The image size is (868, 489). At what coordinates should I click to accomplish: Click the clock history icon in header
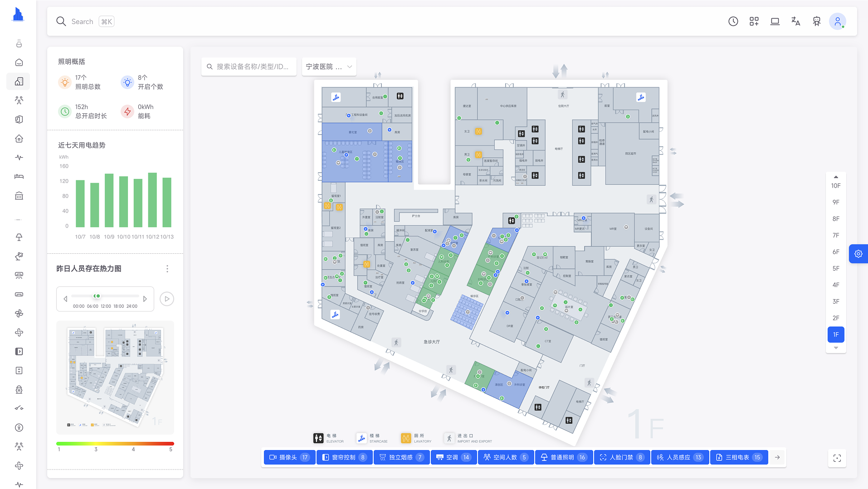733,21
